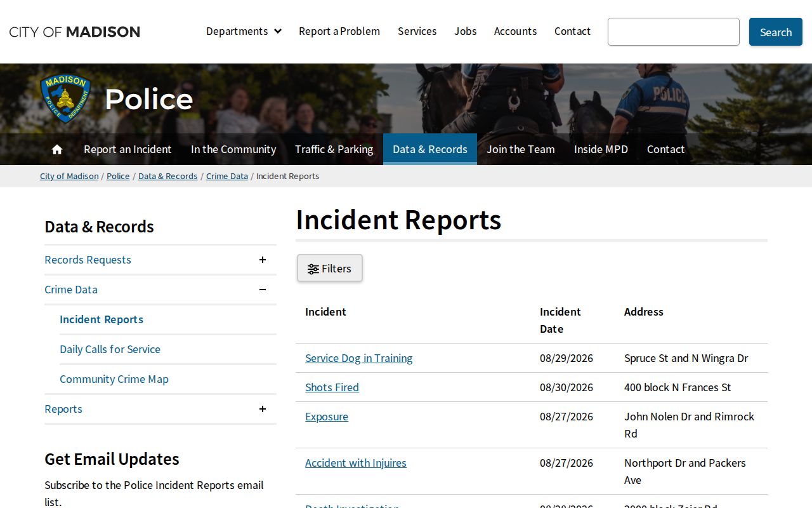Expand the Reports sidebar section
This screenshot has width=812, height=508.
point(263,409)
